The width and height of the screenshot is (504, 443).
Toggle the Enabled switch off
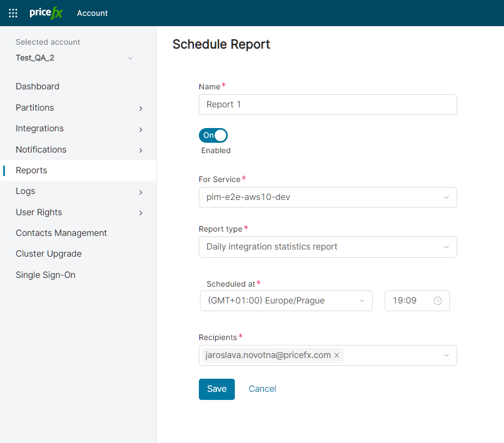point(213,135)
